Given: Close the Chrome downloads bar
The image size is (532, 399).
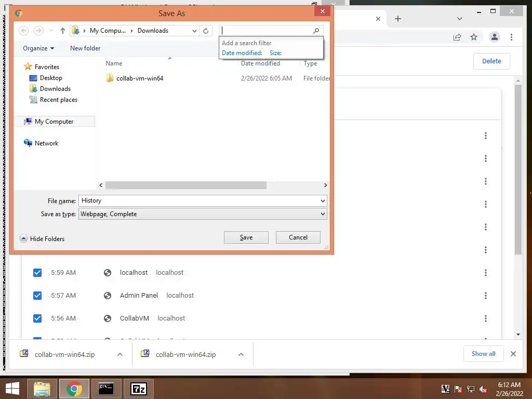Looking at the screenshot, I should pos(513,354).
